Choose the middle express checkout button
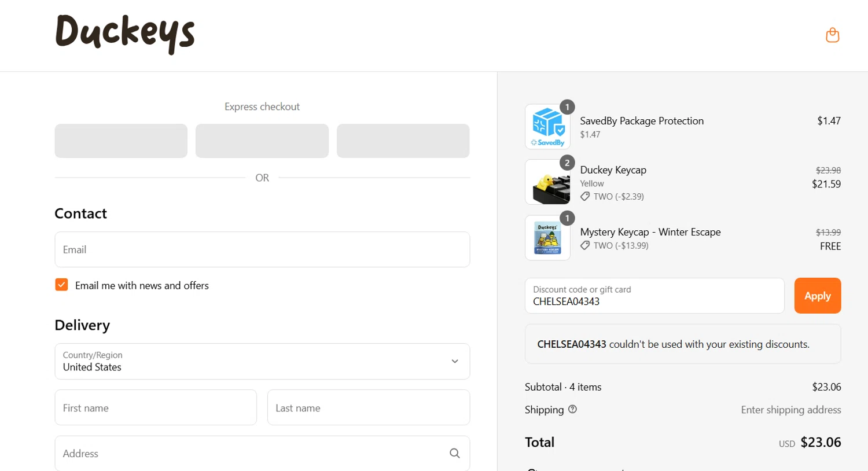 click(262, 141)
